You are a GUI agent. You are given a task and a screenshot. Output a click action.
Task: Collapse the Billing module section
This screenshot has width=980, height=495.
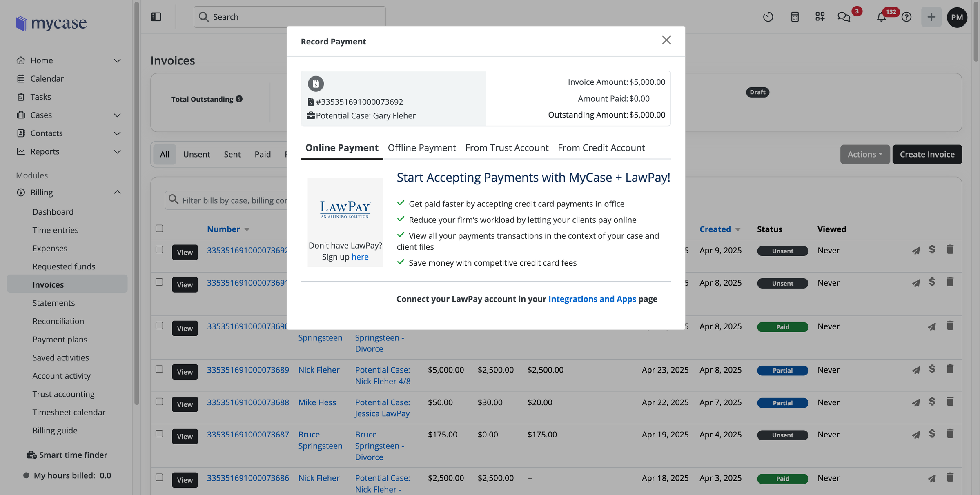pos(117,192)
